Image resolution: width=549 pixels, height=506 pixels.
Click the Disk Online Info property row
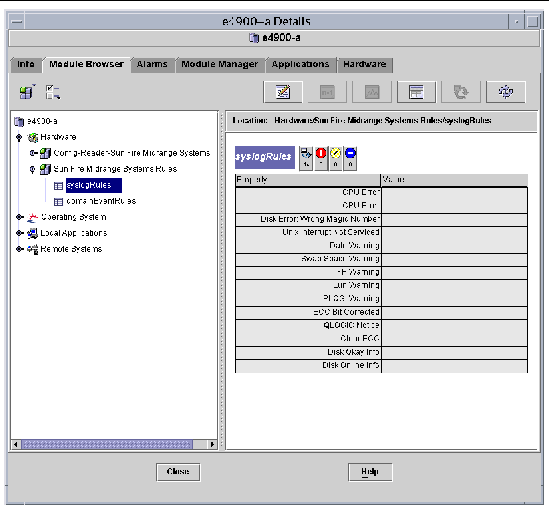tap(381, 366)
